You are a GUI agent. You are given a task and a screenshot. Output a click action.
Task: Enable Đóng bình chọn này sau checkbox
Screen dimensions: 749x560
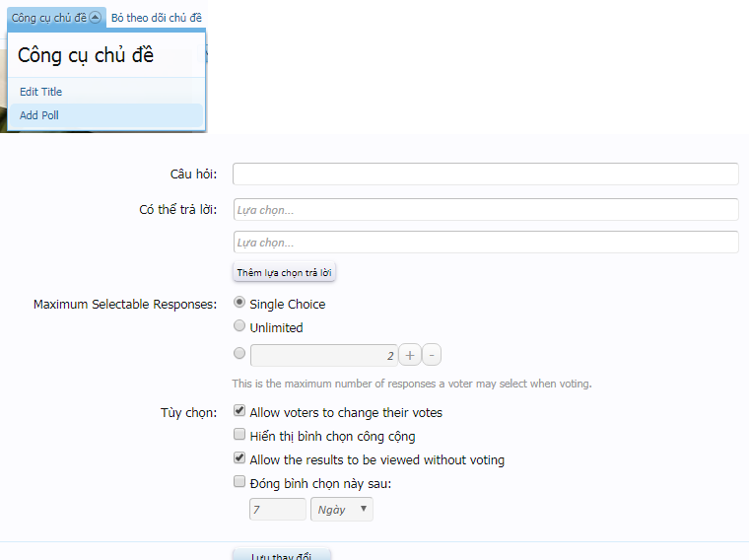(239, 482)
